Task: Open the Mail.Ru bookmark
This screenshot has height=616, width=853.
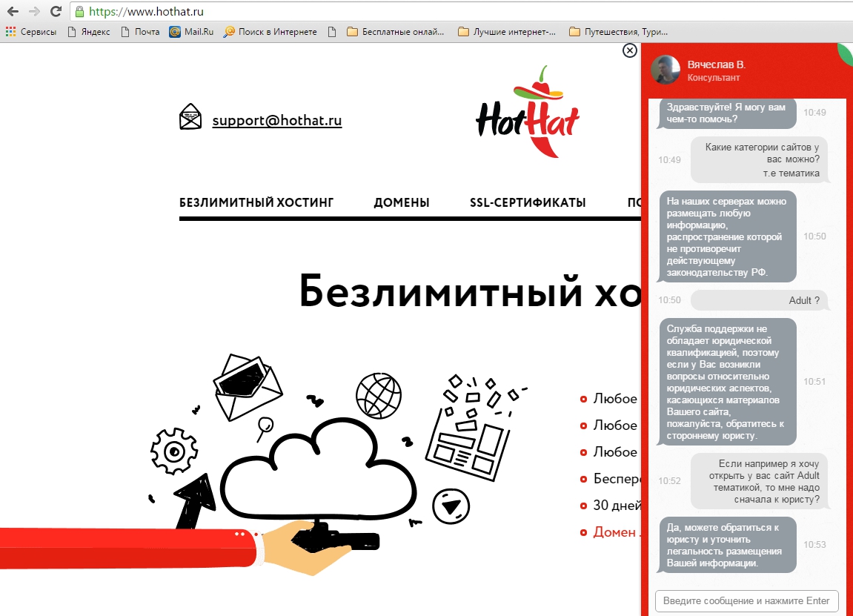Action: (191, 32)
